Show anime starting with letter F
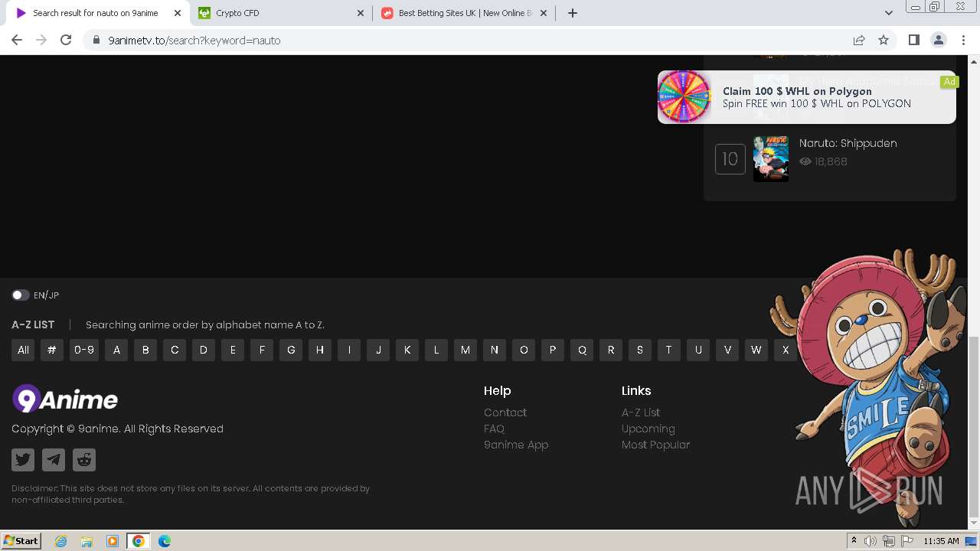Screen dimensions: 980x551 [262, 350]
